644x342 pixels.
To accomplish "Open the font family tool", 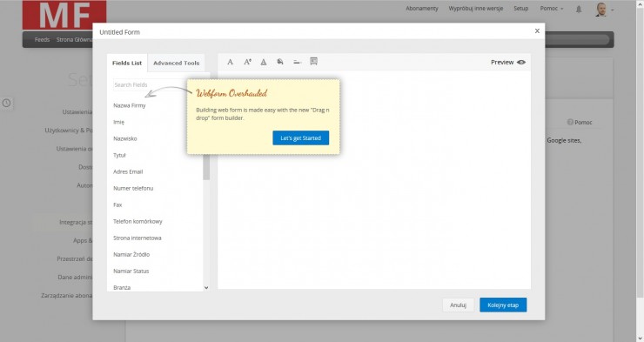I will [x=230, y=62].
